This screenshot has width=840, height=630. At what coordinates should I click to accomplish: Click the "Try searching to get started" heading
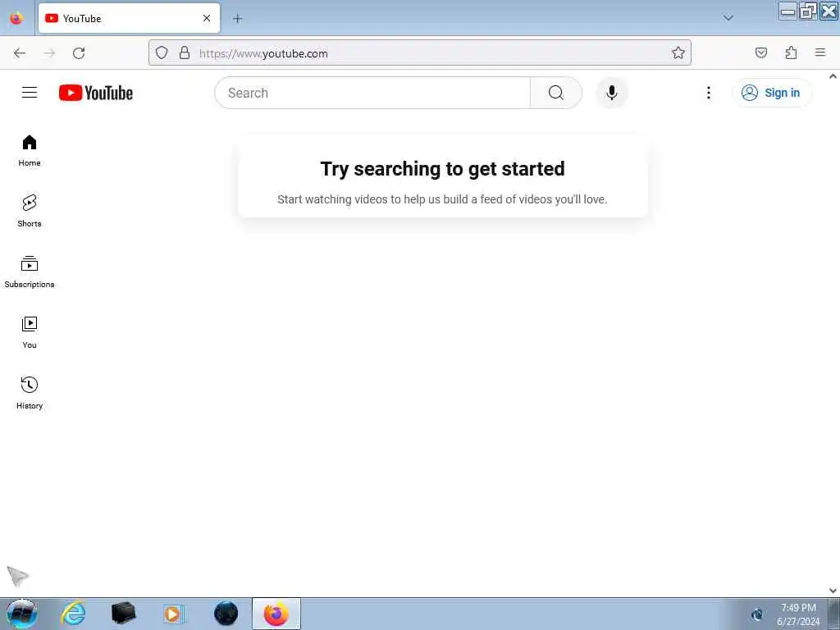pos(442,169)
